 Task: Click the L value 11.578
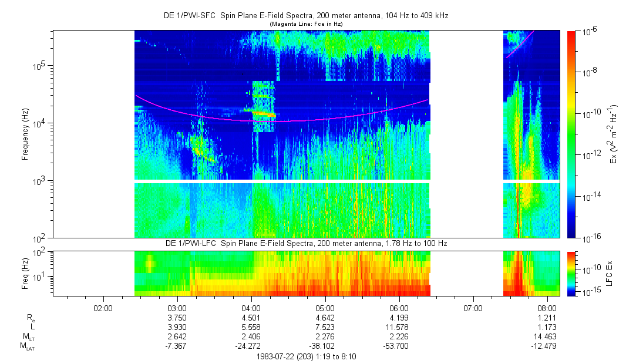tap(399, 326)
